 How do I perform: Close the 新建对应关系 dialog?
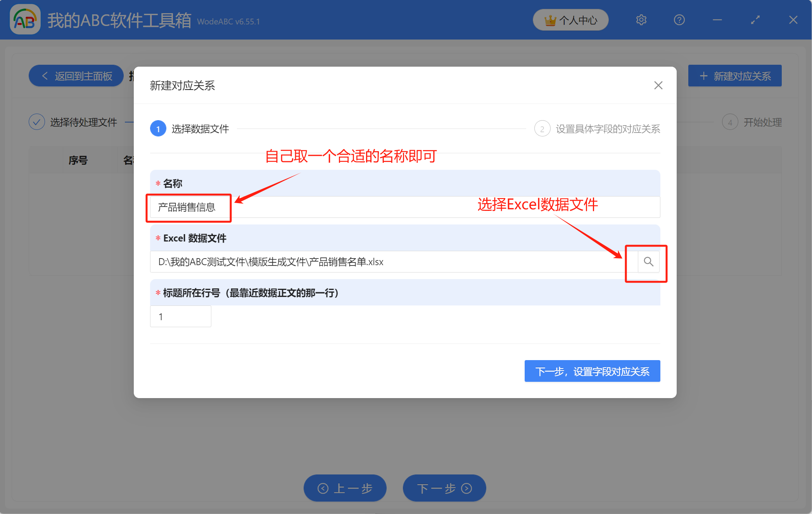pos(658,85)
